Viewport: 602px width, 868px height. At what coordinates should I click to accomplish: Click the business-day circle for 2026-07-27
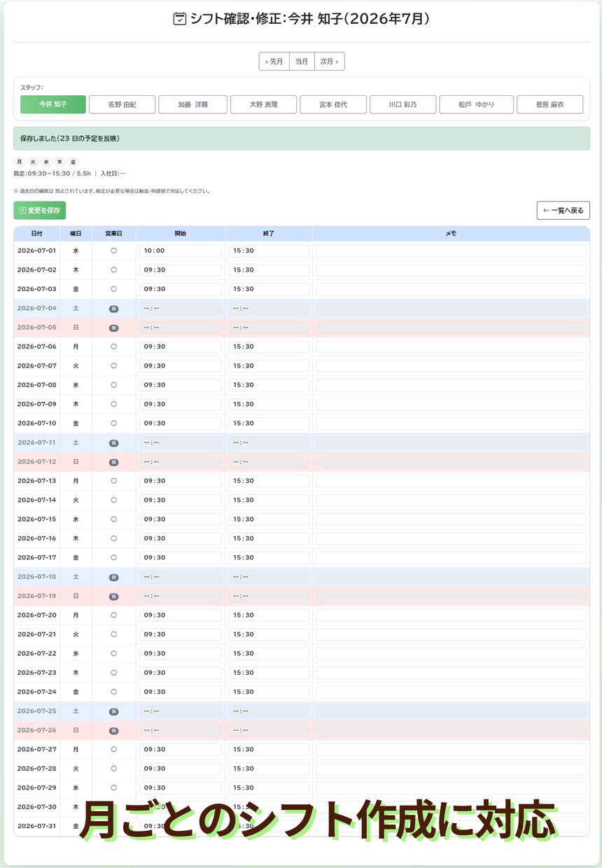(113, 750)
